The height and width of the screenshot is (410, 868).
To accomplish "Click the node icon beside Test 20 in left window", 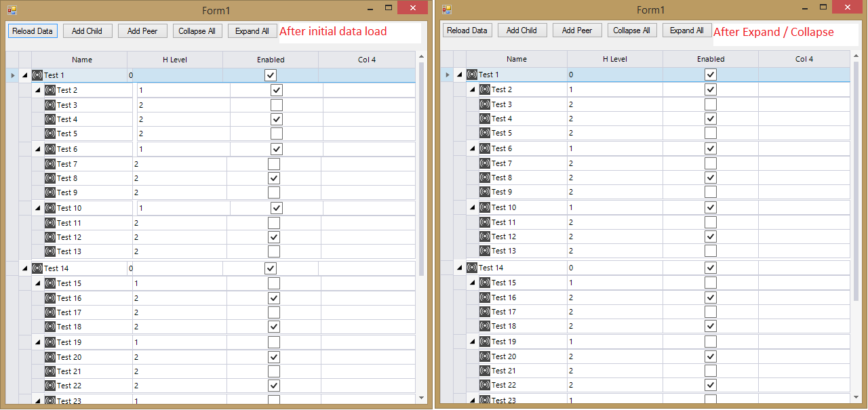I will point(50,357).
